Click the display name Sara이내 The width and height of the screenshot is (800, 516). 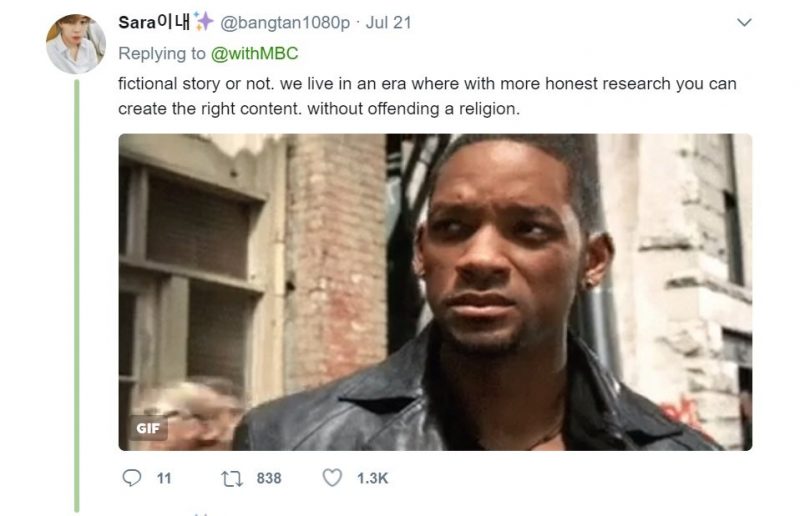[x=154, y=22]
